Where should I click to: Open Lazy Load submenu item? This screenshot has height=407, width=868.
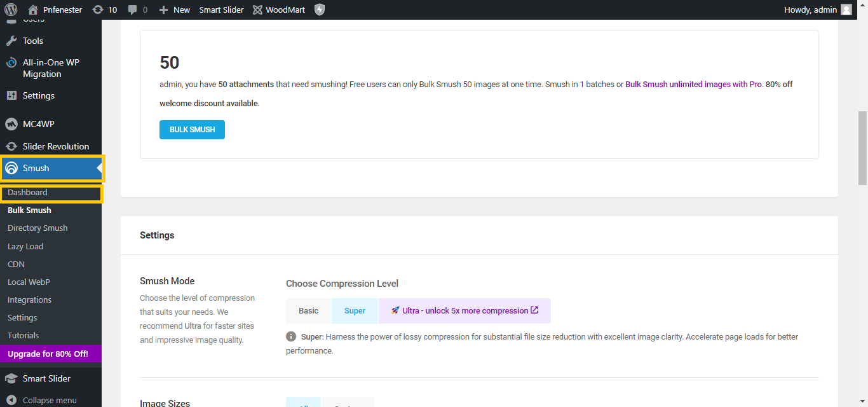pos(25,246)
